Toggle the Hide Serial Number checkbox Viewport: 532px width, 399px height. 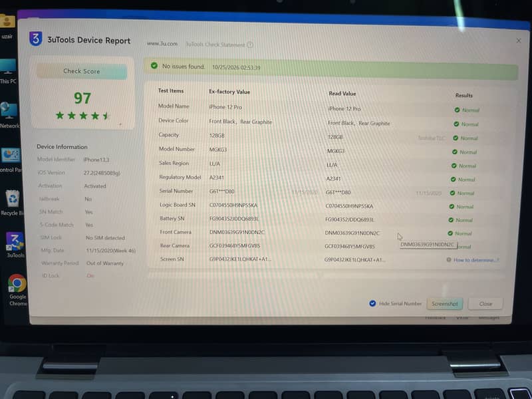(x=372, y=303)
